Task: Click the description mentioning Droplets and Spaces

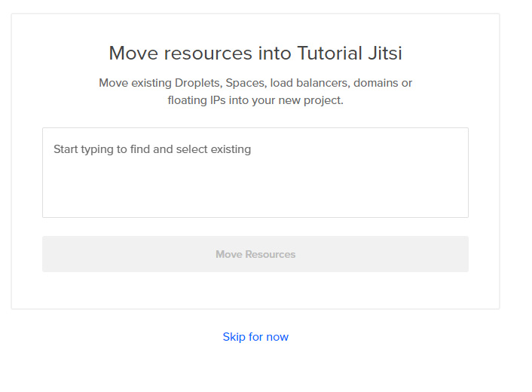Action: point(255,92)
